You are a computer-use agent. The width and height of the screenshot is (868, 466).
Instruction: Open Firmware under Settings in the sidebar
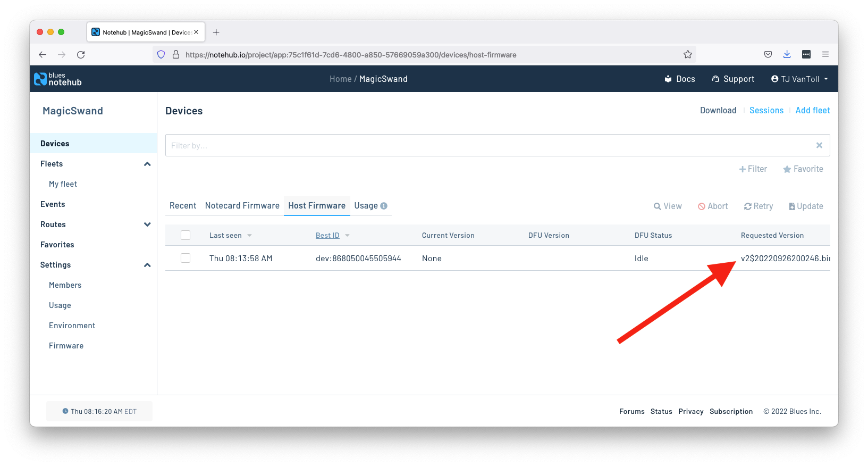[x=66, y=346]
